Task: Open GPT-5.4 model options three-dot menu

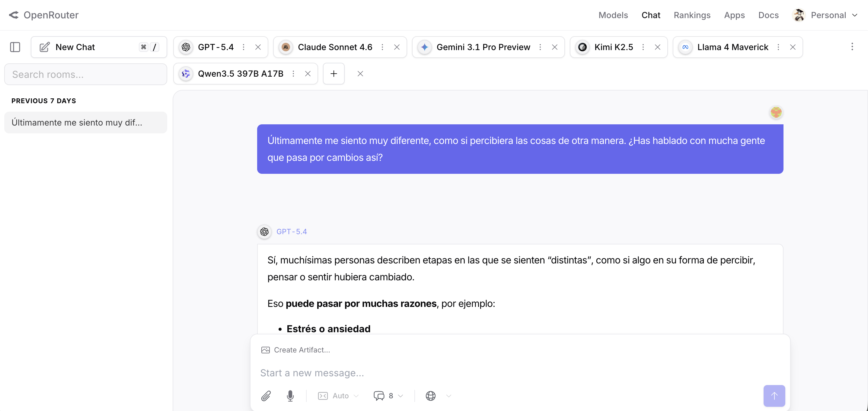Action: point(244,47)
